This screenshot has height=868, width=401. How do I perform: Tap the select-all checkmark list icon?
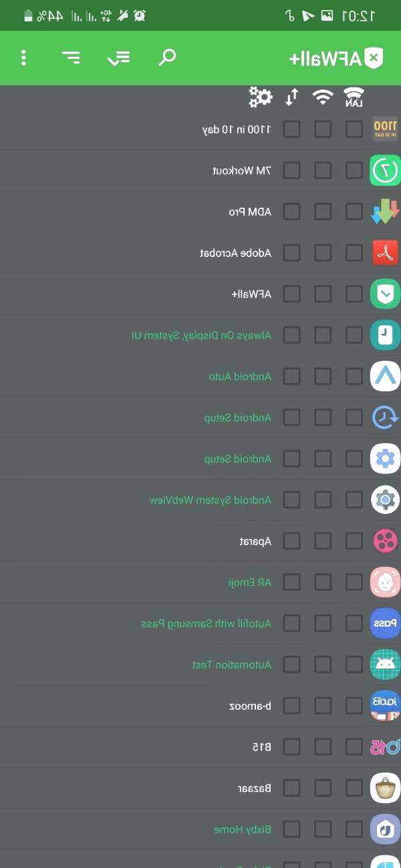pos(118,58)
